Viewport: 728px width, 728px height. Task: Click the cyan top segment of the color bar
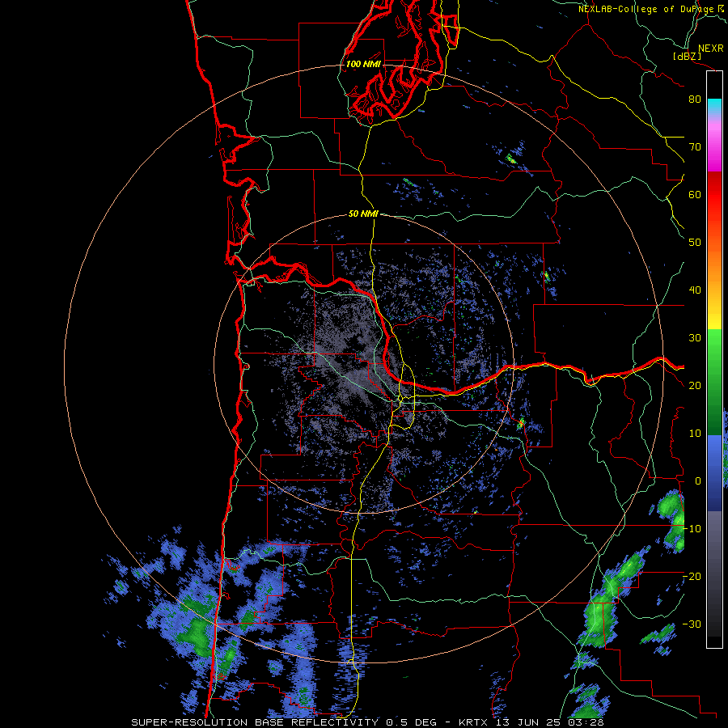[x=714, y=106]
